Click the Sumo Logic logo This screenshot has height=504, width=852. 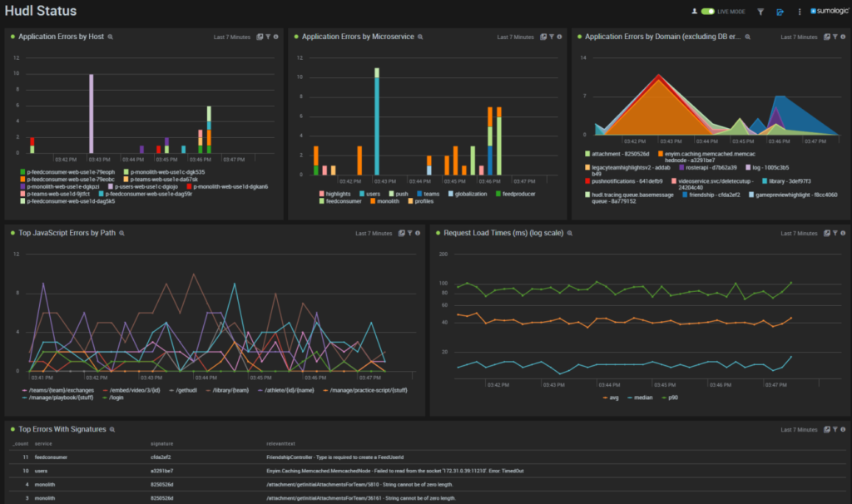tap(830, 11)
